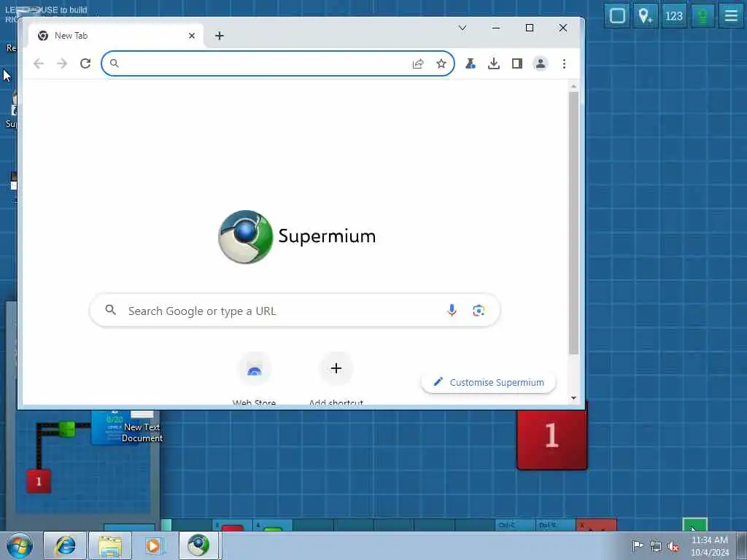Viewport: 747px width, 560px height.
Task: Share this page icon in address bar
Action: coord(418,63)
